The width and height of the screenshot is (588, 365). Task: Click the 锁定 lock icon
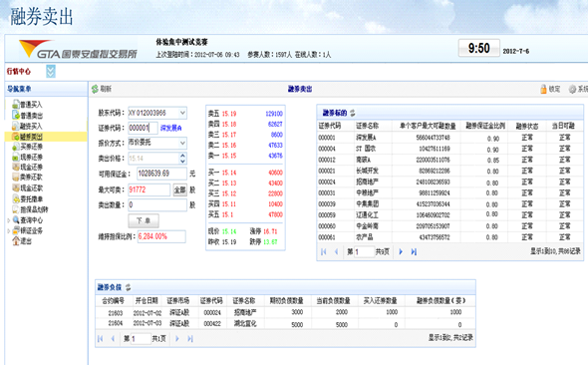(x=543, y=89)
